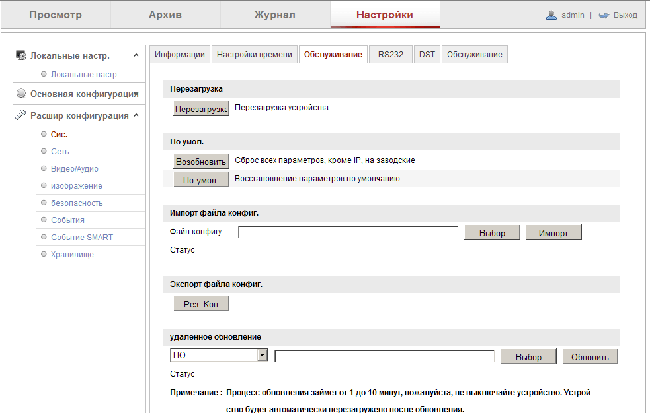Viewport: 650px width, 413px height.
Task: Collapse the Расшир конфигурация section arrow
Action: 136,115
